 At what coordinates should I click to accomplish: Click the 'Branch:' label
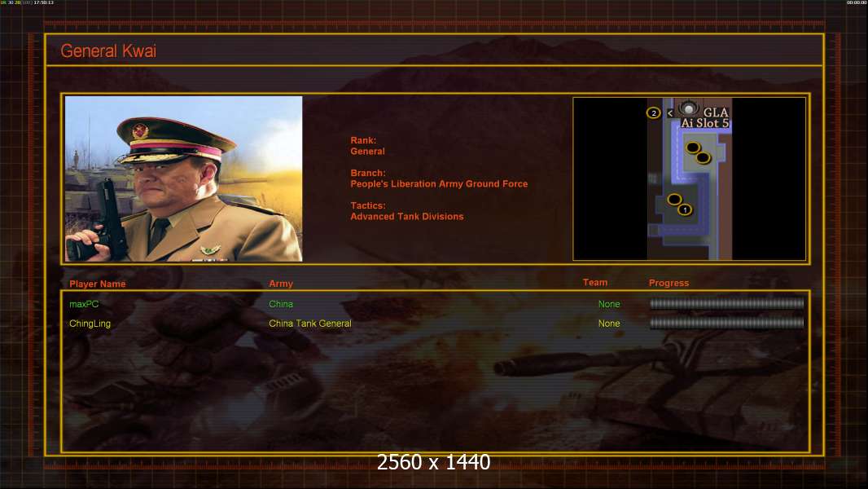pos(368,174)
